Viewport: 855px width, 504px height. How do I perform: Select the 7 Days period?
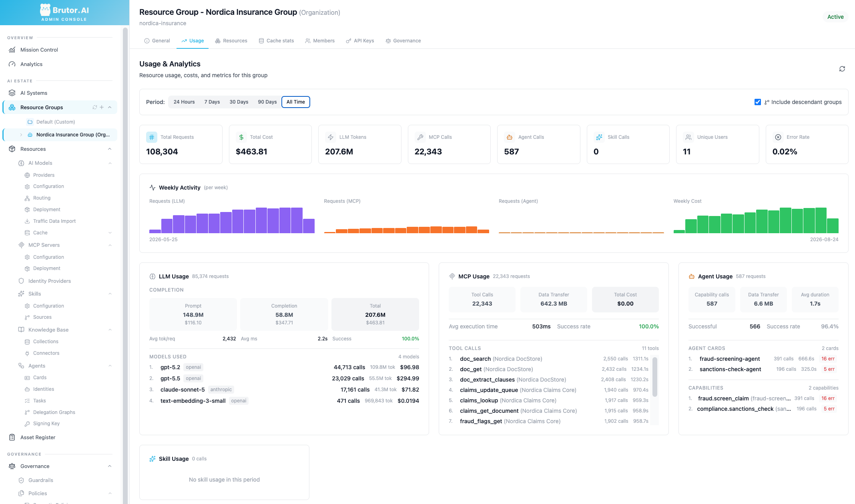(x=212, y=102)
